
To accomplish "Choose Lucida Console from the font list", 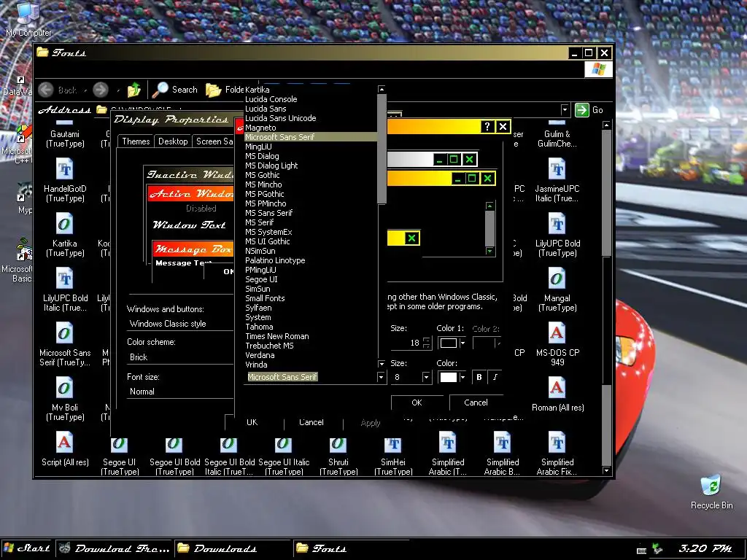I will pos(311,99).
